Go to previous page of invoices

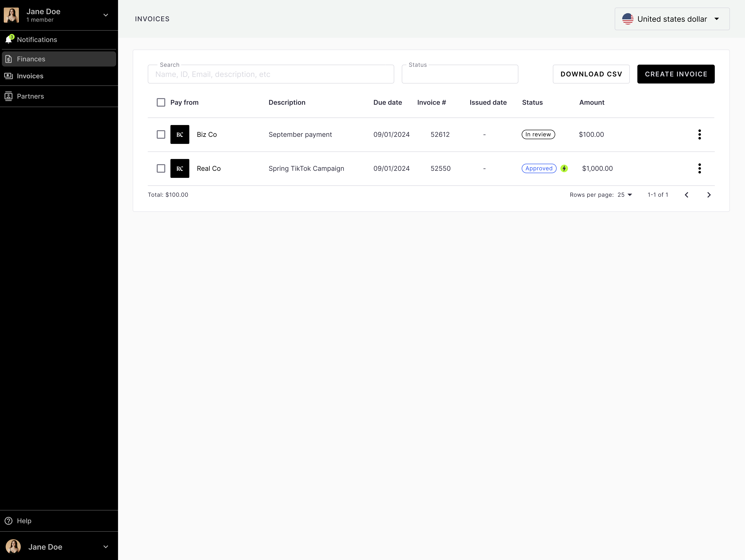pyautogui.click(x=686, y=195)
